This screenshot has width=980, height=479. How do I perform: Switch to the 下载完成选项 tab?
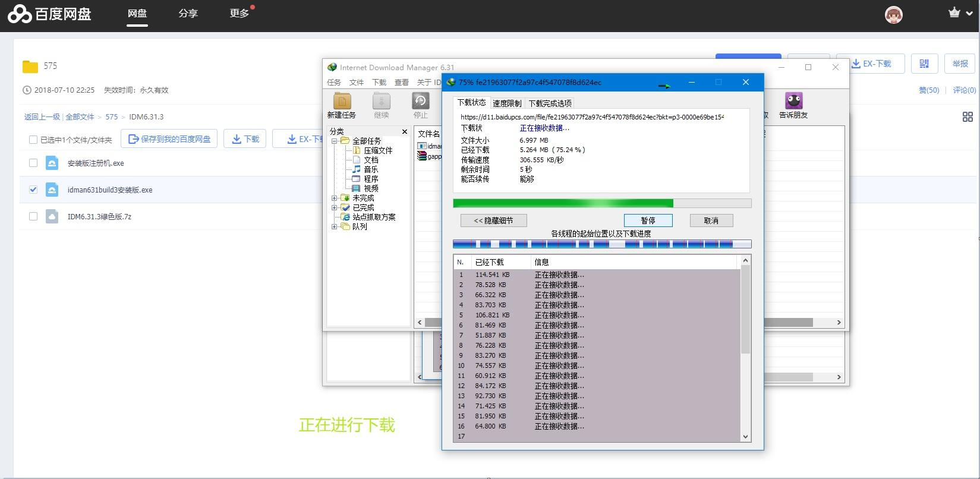pyautogui.click(x=550, y=103)
